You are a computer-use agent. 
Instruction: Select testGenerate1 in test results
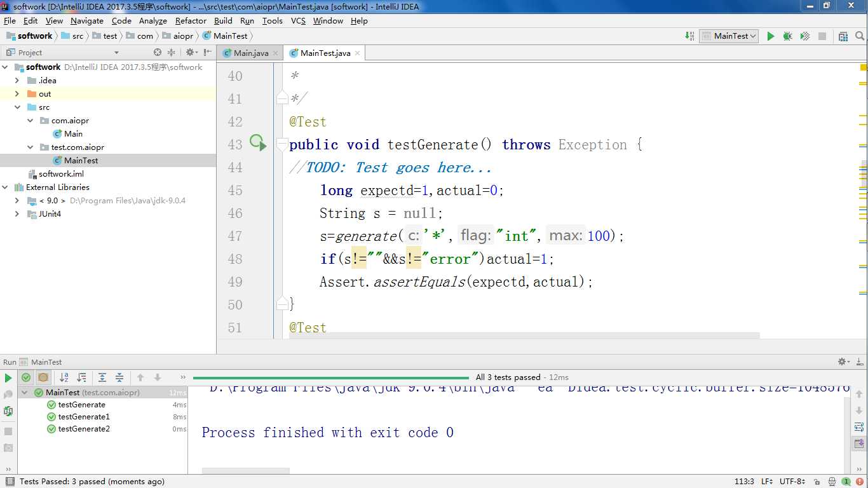point(84,417)
